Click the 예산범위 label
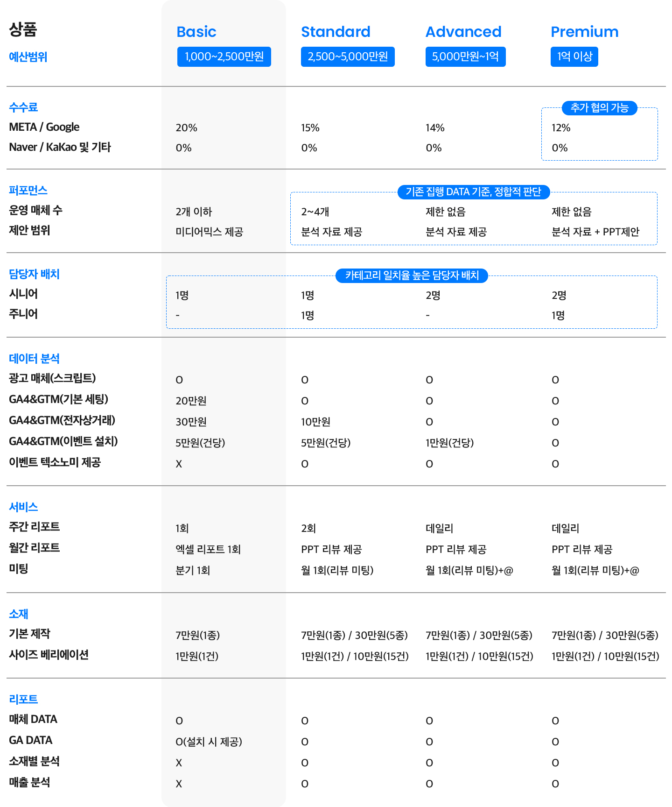The image size is (672, 807). pos(28,57)
